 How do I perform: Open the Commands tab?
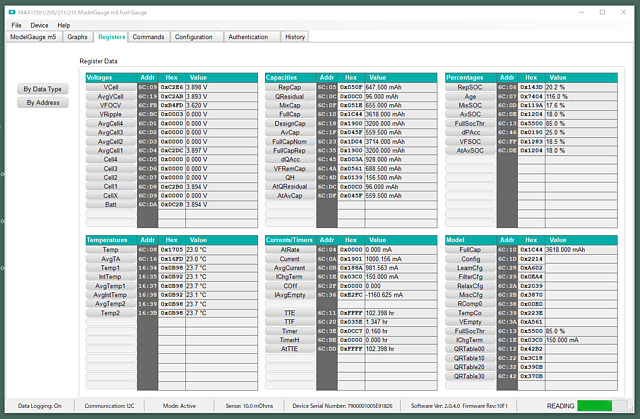click(148, 37)
